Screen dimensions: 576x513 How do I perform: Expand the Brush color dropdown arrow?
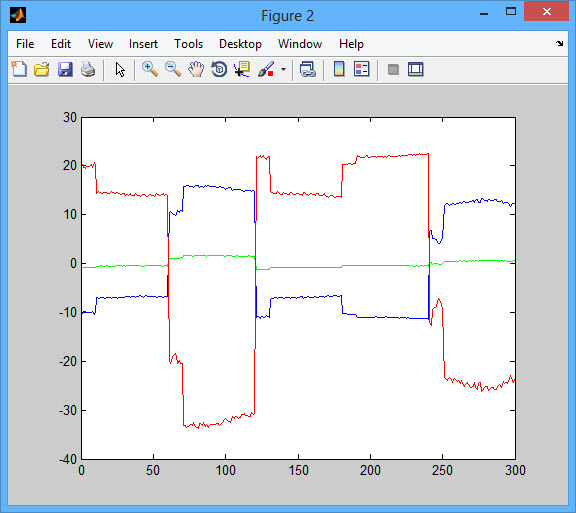(x=283, y=69)
